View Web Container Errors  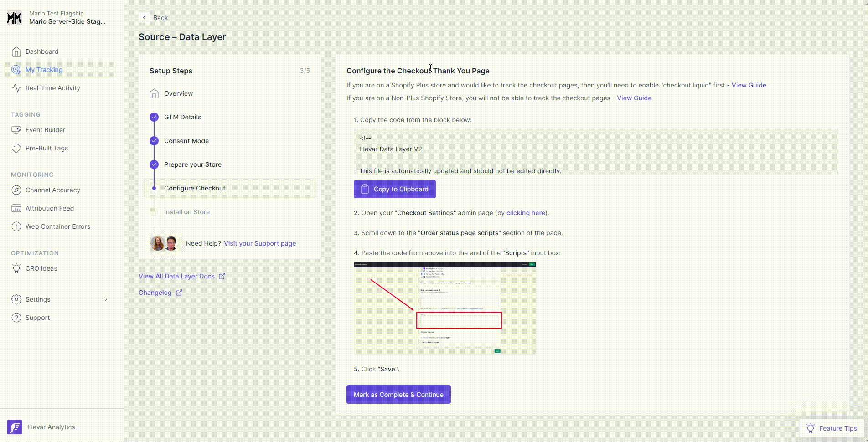(x=60, y=226)
